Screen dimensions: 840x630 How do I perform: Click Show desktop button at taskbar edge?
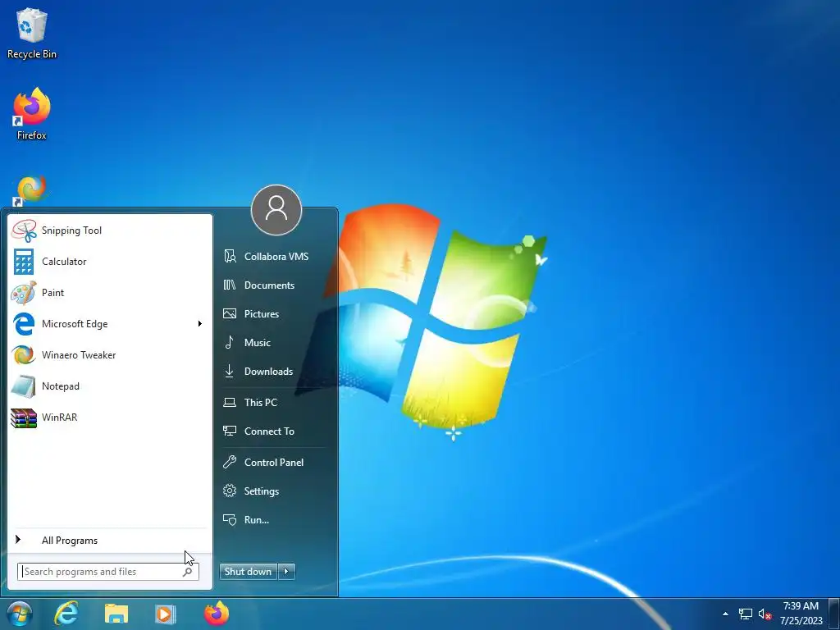point(836,614)
